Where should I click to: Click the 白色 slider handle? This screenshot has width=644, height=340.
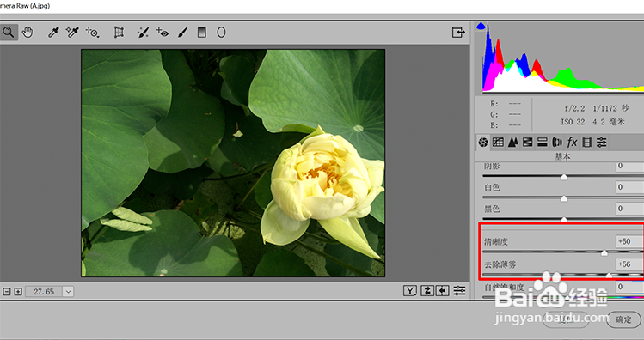coord(564,198)
